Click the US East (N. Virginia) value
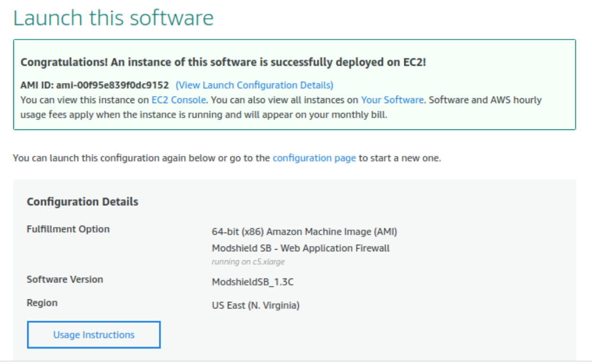592x364 pixels. 256,306
